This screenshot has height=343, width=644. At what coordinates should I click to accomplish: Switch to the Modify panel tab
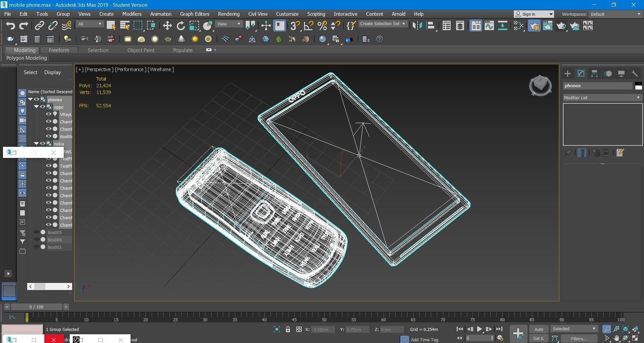581,74
